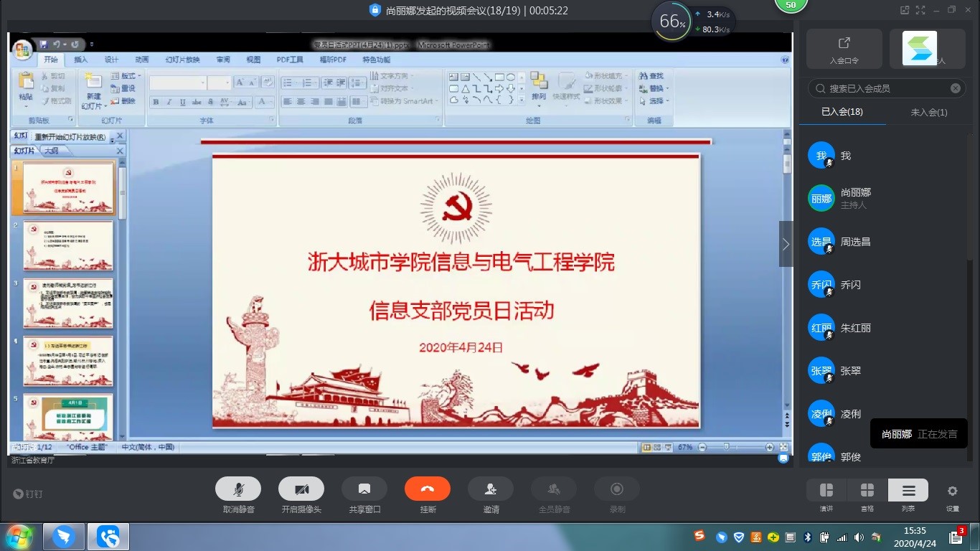
Task: Click the Center align icon
Action: tap(301, 102)
